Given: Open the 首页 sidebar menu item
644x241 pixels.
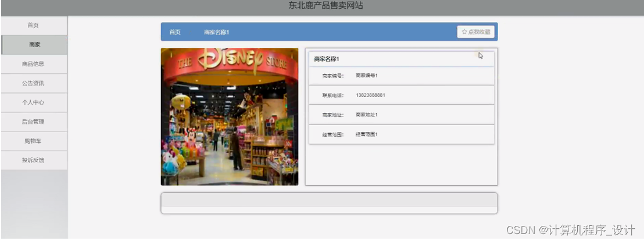Looking at the screenshot, I should (34, 26).
